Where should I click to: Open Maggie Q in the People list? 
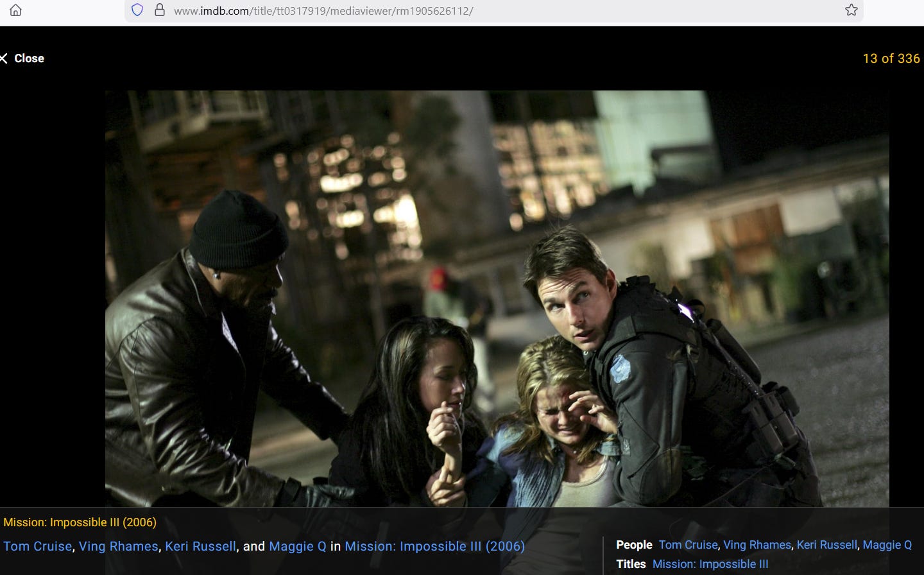(x=887, y=545)
